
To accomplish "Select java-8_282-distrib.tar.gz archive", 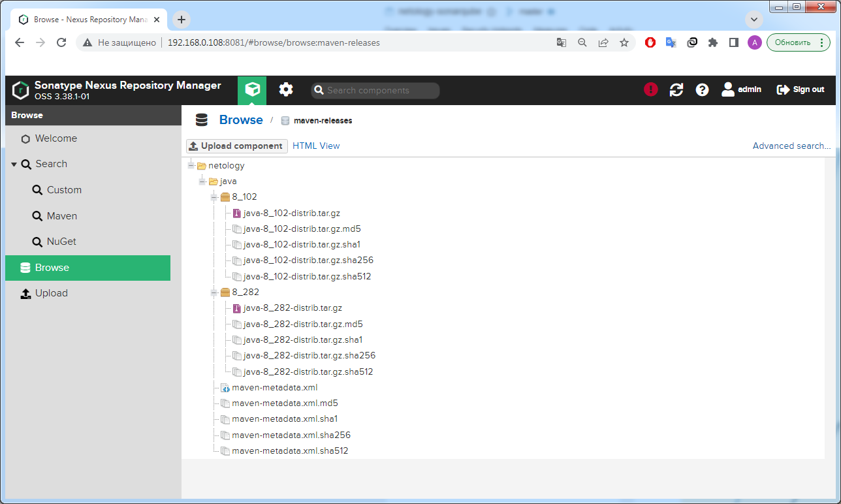I will coord(293,308).
